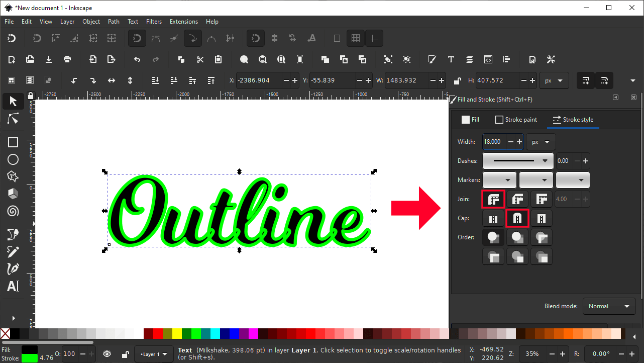Open the Blend mode Normal dropdown
Image resolution: width=644 pixels, height=363 pixels.
click(609, 306)
